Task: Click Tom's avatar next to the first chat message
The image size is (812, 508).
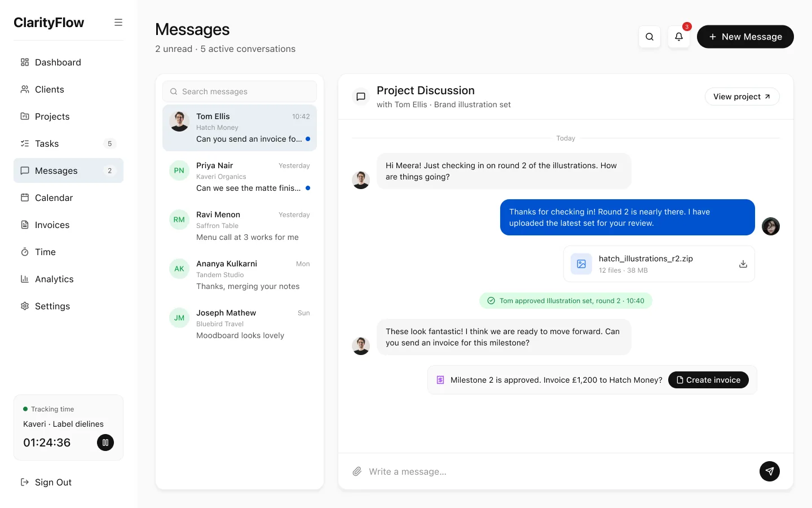Action: [x=361, y=180]
